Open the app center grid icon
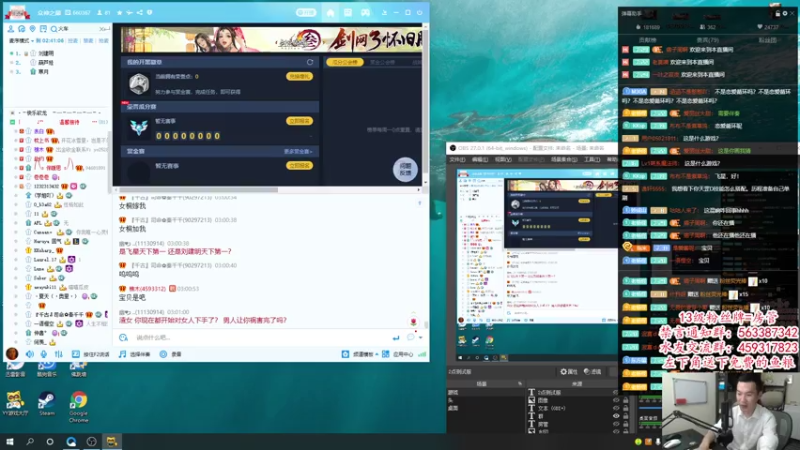This screenshot has height=450, width=800. 386,354
